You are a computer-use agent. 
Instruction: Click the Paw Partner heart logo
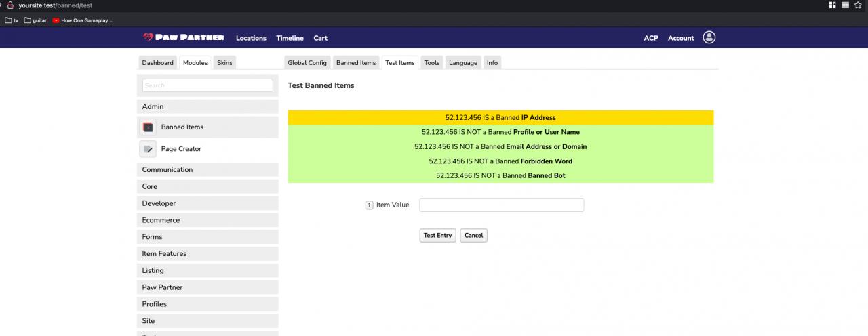[148, 38]
